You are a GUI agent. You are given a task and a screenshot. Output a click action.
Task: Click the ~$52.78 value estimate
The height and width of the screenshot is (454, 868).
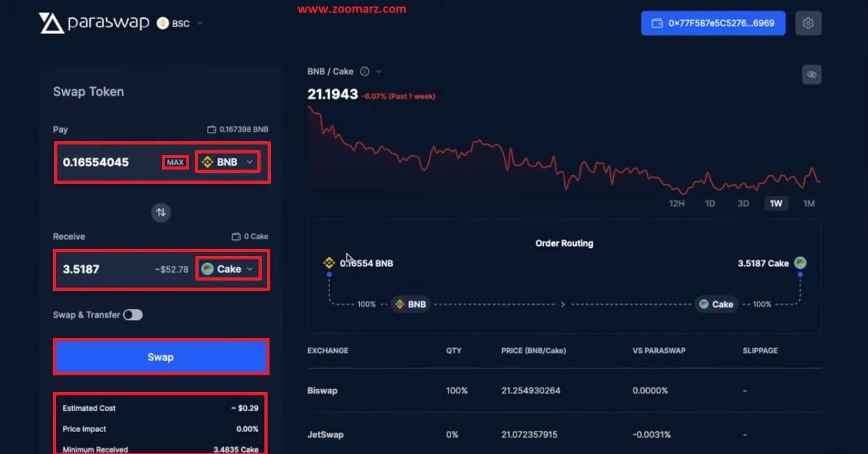tap(172, 269)
